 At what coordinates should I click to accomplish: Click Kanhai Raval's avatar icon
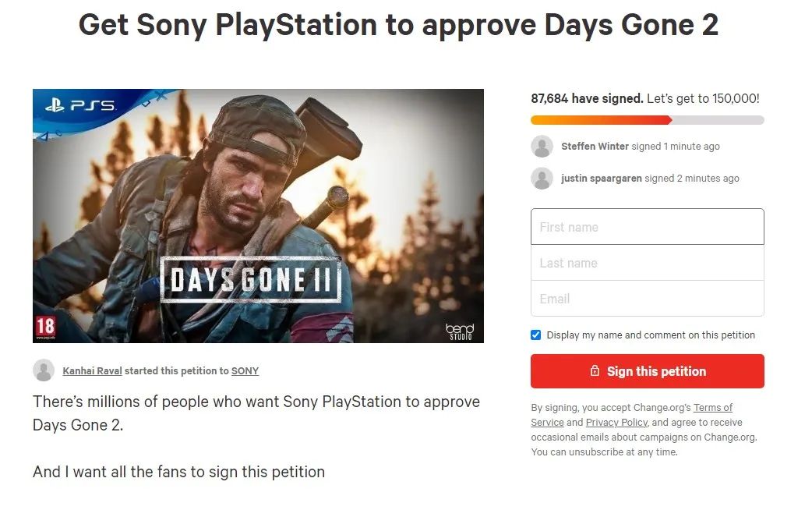click(x=44, y=370)
